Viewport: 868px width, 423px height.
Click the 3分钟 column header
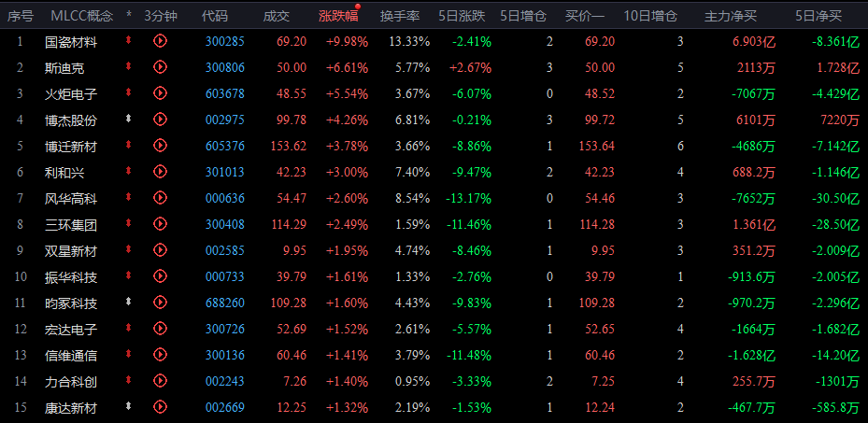(x=161, y=16)
